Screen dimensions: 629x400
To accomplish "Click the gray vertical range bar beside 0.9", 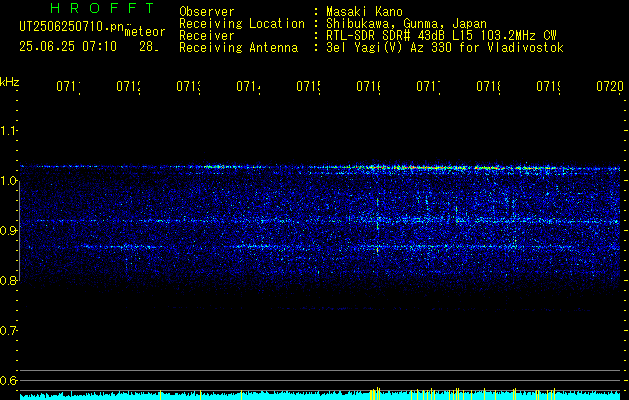I will tap(19, 231).
